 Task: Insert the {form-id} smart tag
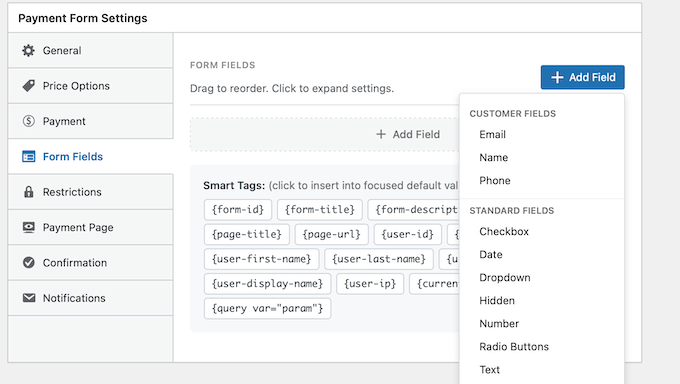click(x=238, y=210)
